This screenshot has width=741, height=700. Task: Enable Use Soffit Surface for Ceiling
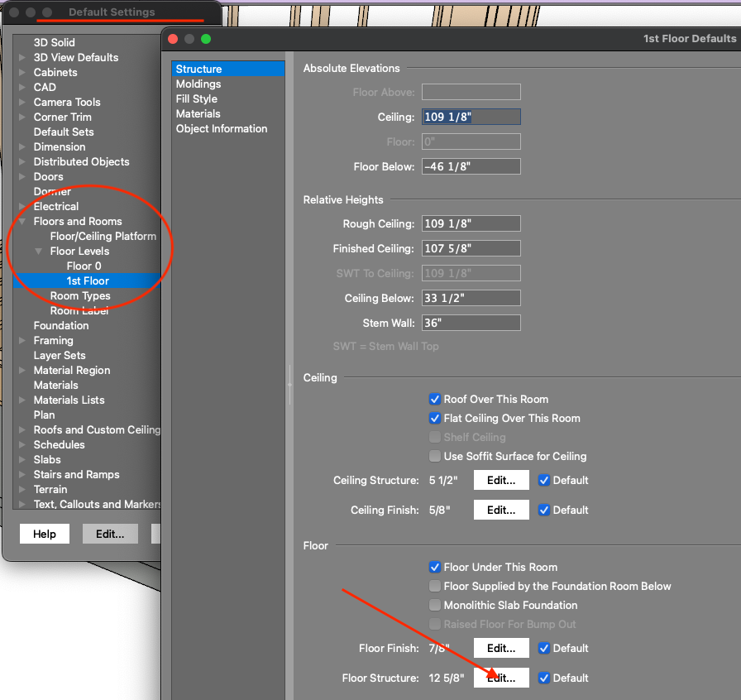[x=435, y=456]
